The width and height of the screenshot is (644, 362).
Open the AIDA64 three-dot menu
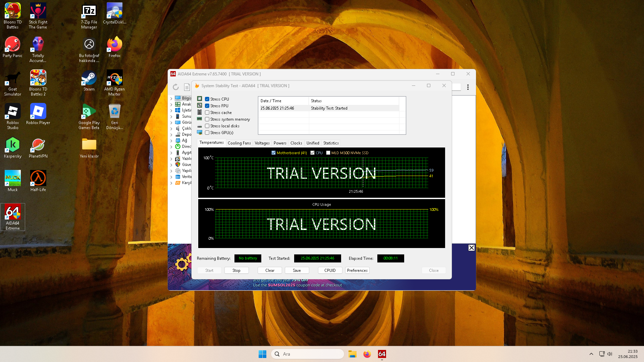click(x=468, y=87)
